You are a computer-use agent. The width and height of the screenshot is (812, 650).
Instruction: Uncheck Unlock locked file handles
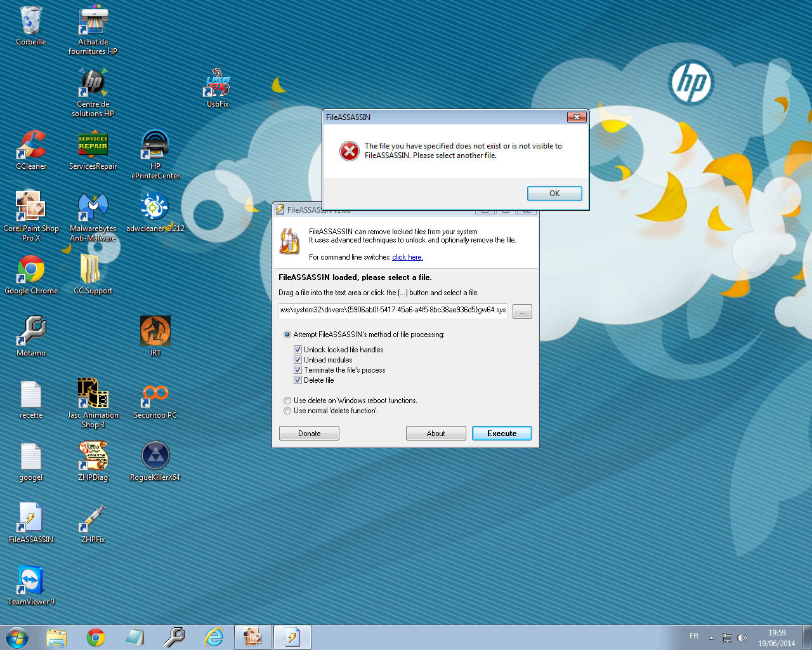tap(298, 350)
